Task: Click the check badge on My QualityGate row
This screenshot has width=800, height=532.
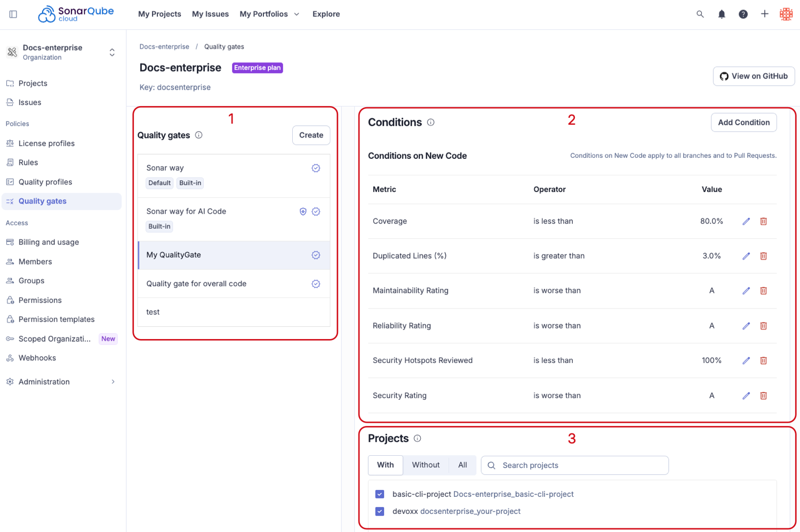Action: point(316,255)
